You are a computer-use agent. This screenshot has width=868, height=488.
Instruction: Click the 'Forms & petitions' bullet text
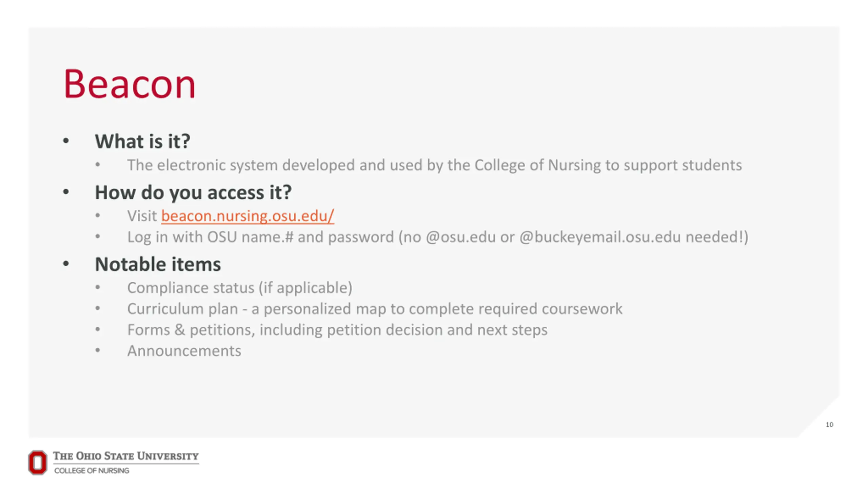[x=337, y=330]
